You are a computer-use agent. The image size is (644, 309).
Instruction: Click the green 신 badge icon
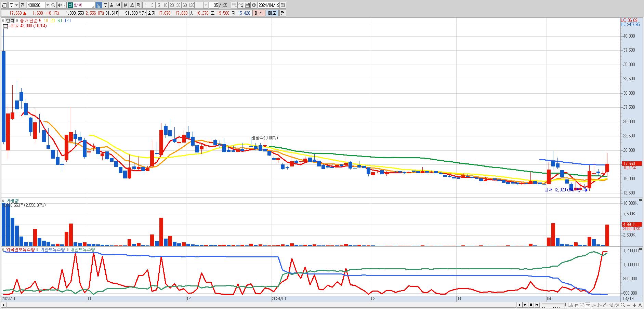point(70,5)
